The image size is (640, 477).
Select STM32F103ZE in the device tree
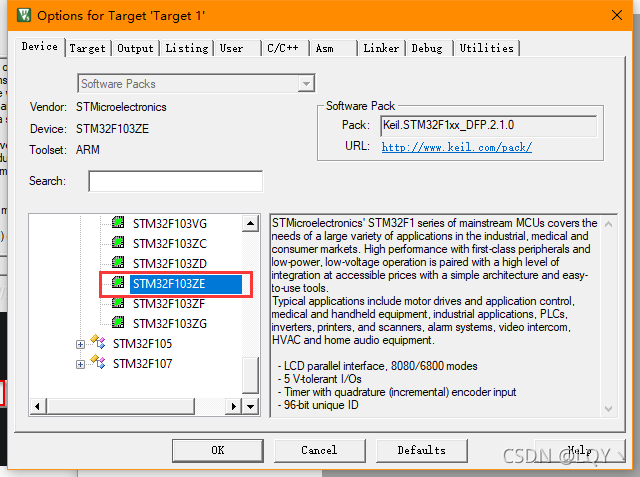pyautogui.click(x=186, y=284)
